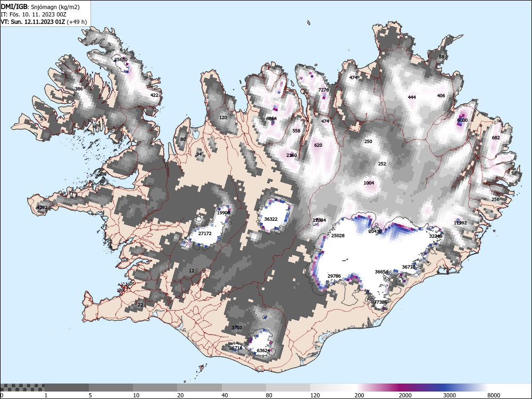Select the snow value 6000
The image size is (532, 399).
tap(462, 120)
